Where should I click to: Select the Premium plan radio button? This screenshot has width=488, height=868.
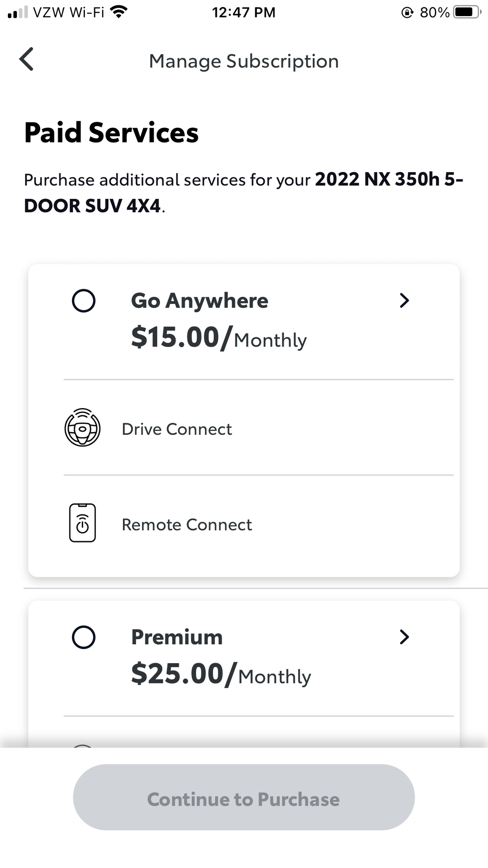(x=84, y=637)
